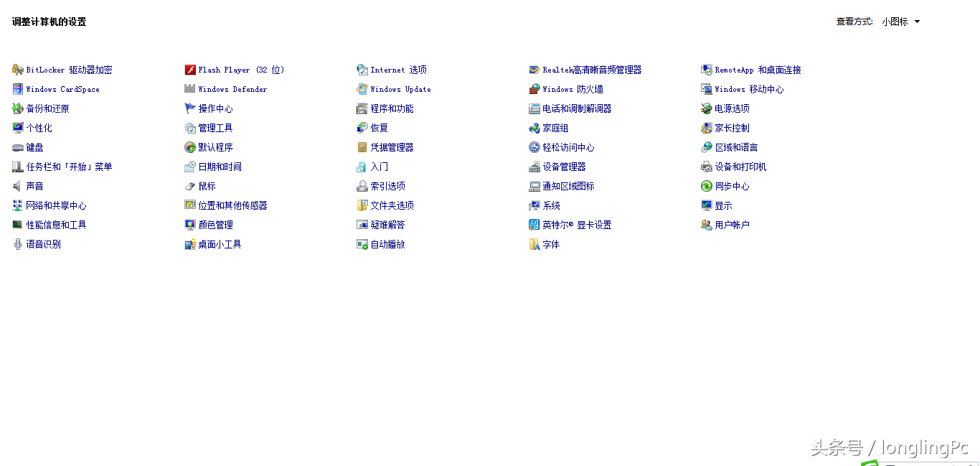This screenshot has width=980, height=466.
Task: Open the 电话和调制解调器 link
Action: 577,108
